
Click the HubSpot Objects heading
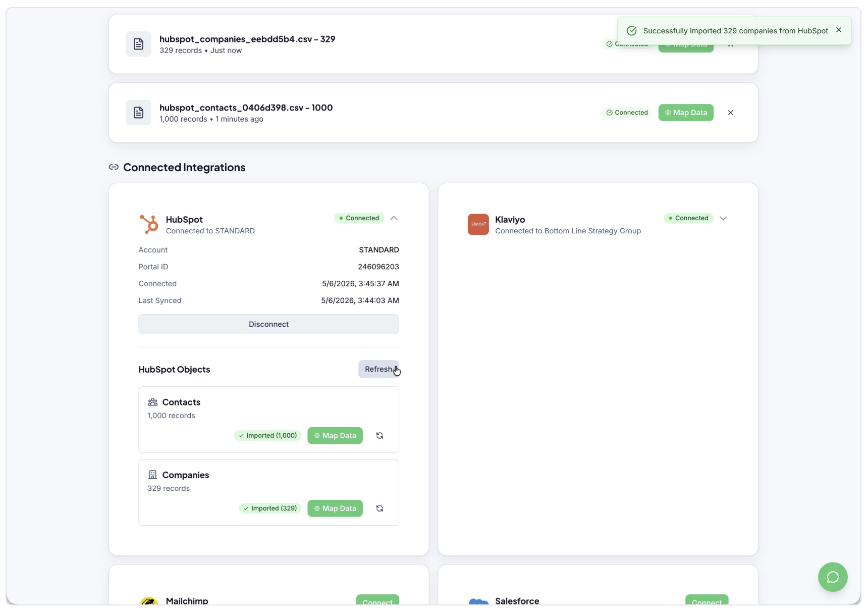pos(174,370)
